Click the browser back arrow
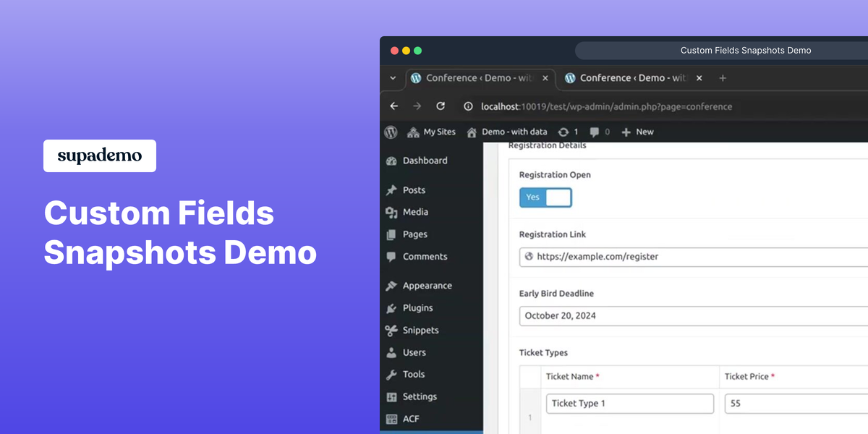Image resolution: width=868 pixels, height=434 pixels. [x=393, y=106]
